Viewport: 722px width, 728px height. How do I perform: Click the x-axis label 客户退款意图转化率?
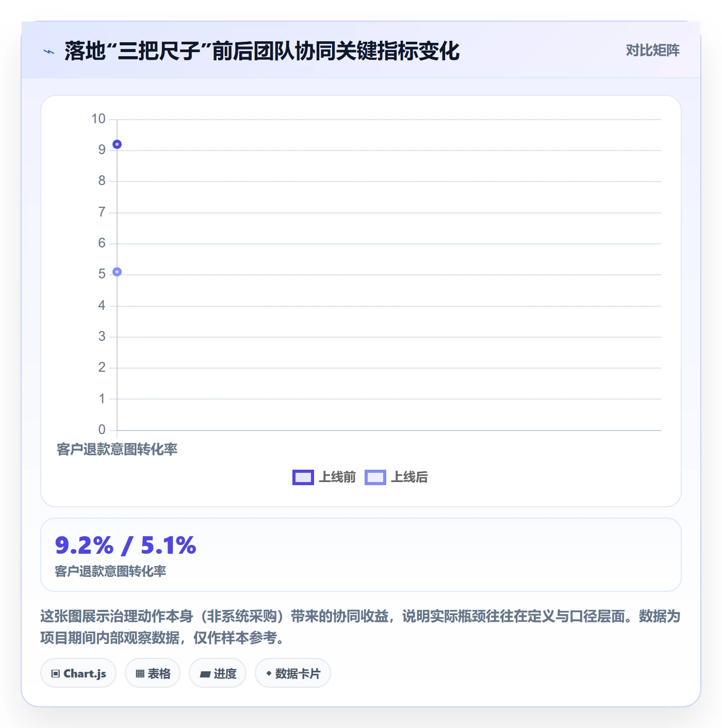pyautogui.click(x=117, y=450)
